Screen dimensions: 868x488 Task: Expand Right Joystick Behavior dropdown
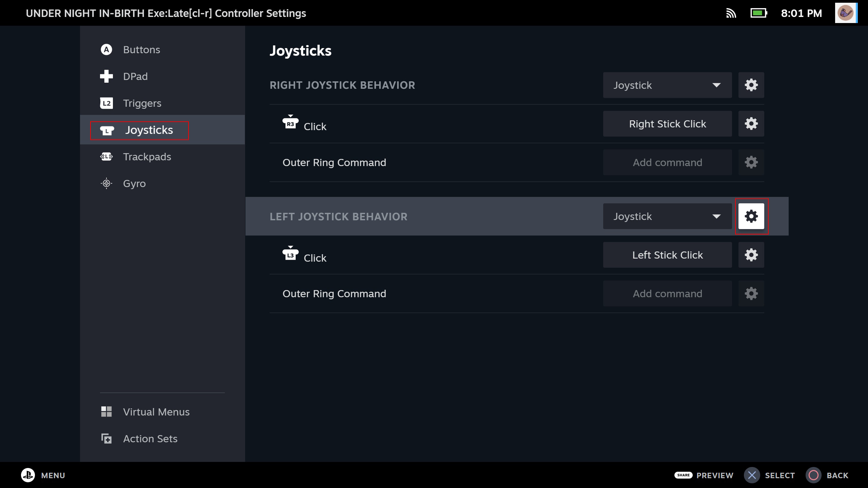pyautogui.click(x=667, y=85)
